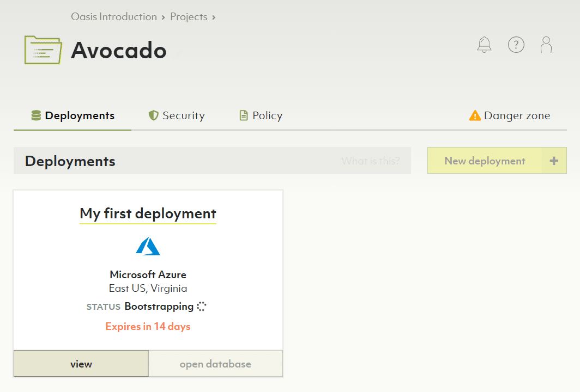Click the Avocado project title
Image resolution: width=580 pixels, height=392 pixels.
119,50
